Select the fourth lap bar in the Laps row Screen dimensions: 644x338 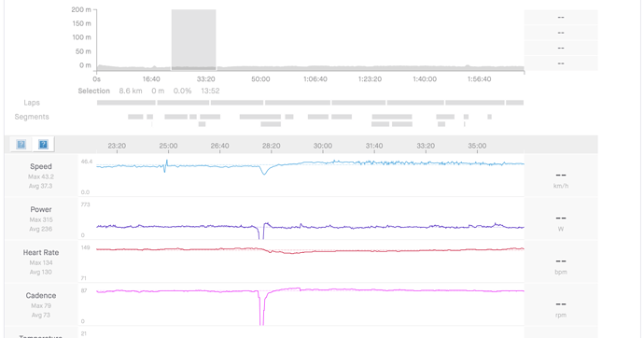pos(298,103)
